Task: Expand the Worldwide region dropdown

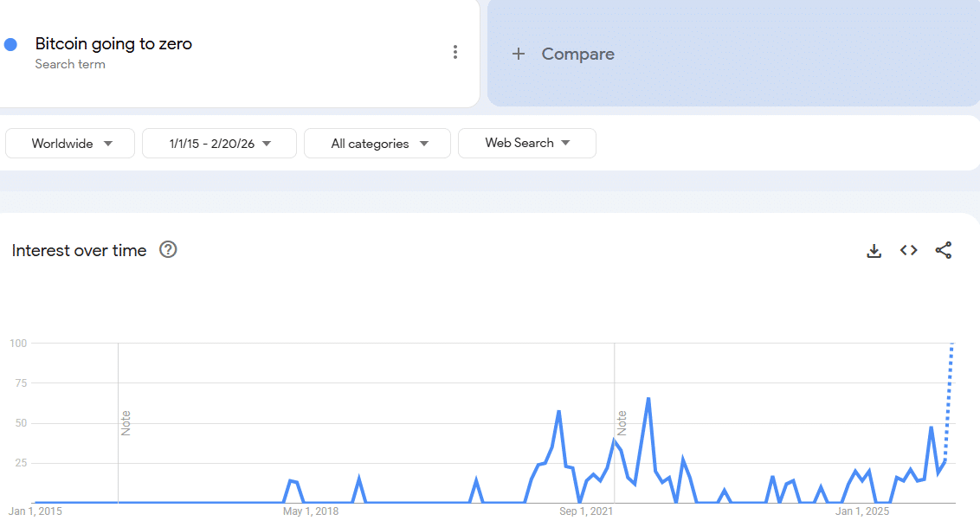Action: coord(70,144)
